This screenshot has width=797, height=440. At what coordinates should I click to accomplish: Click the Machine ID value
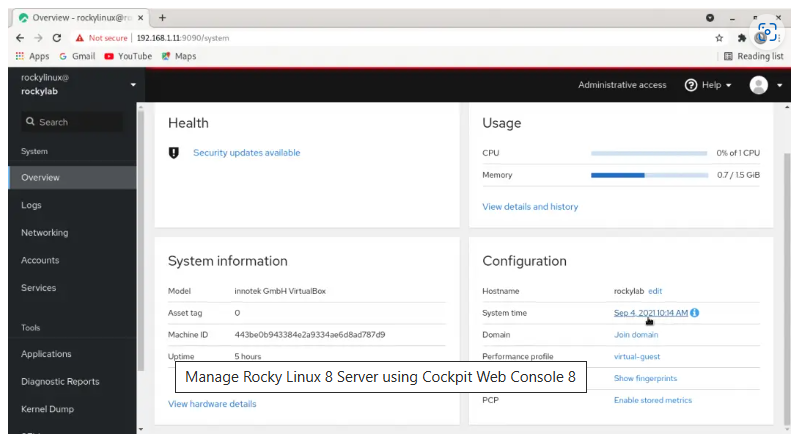pyautogui.click(x=310, y=335)
